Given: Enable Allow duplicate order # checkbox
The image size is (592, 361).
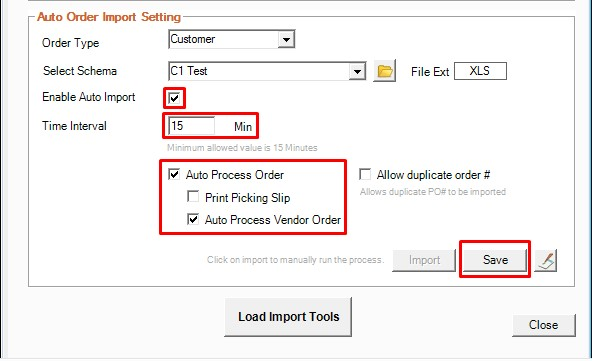Looking at the screenshot, I should coord(365,174).
